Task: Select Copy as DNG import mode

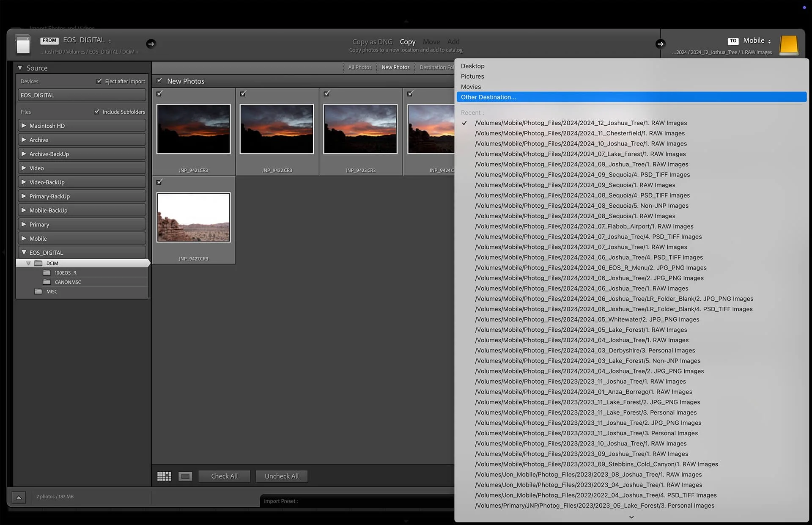Action: (372, 41)
